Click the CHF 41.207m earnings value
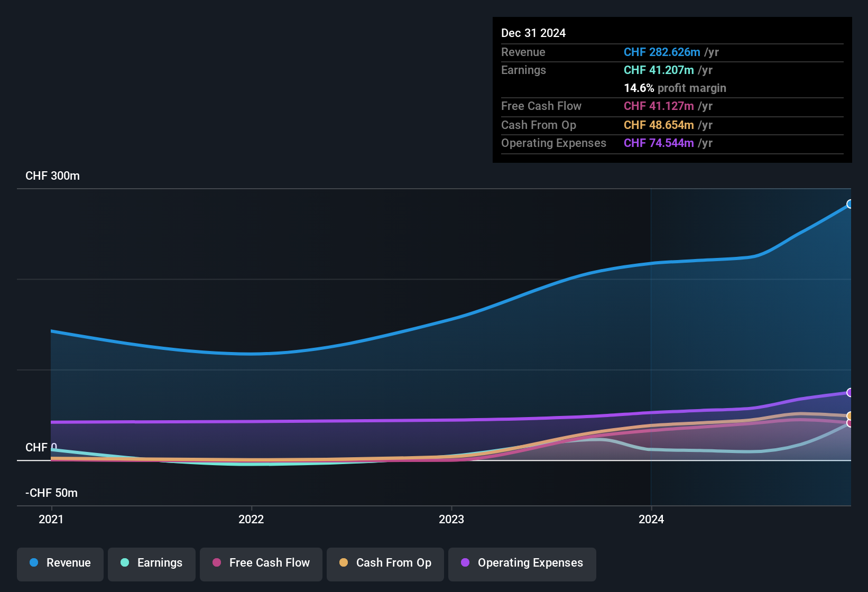The image size is (868, 592). (659, 70)
